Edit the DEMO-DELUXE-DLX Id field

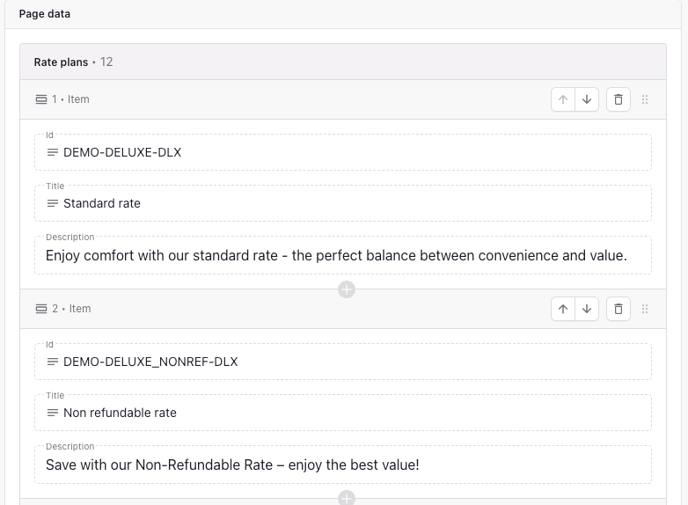(342, 153)
